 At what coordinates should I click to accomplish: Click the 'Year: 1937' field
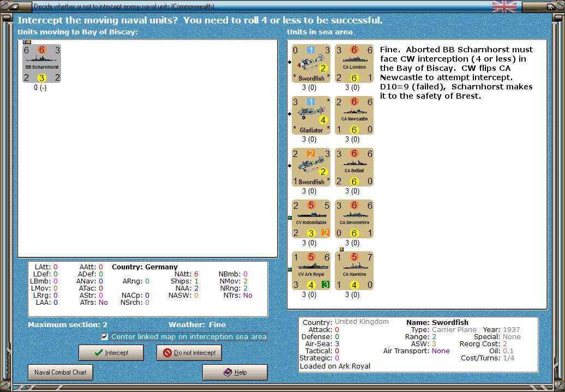coord(501,330)
